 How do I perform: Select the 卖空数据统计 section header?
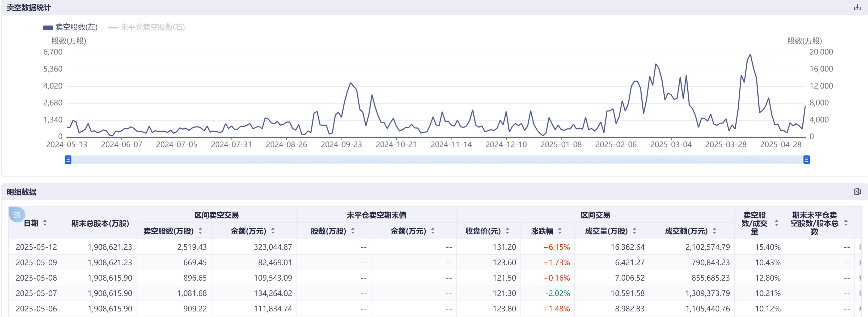[x=29, y=7]
